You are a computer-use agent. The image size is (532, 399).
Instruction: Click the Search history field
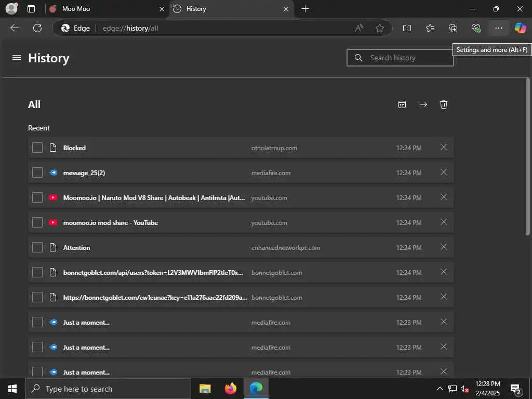(400, 58)
